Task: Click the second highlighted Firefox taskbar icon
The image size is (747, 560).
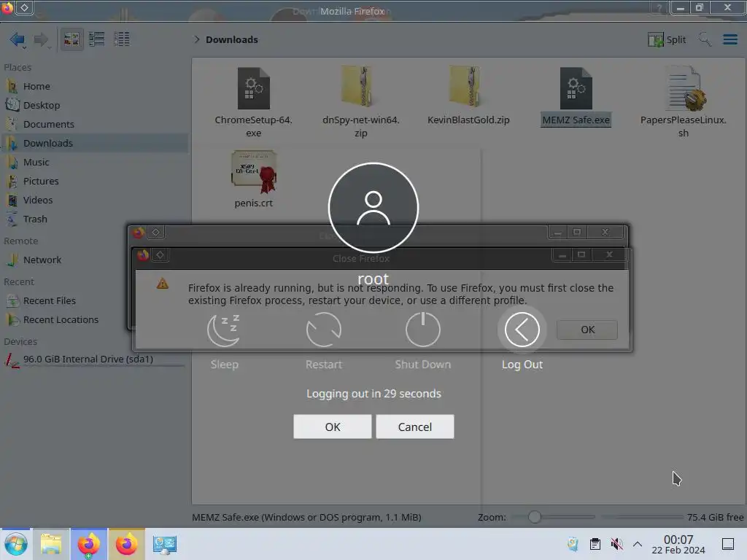Action: [126, 544]
